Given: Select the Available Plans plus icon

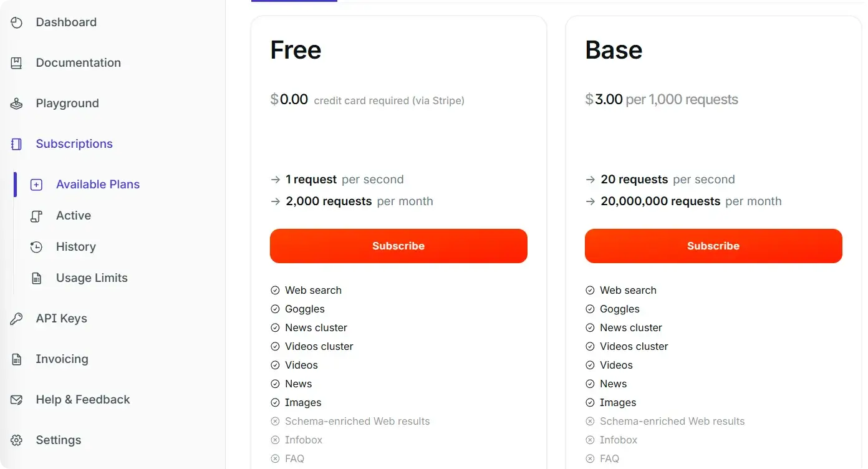Looking at the screenshot, I should (x=36, y=184).
